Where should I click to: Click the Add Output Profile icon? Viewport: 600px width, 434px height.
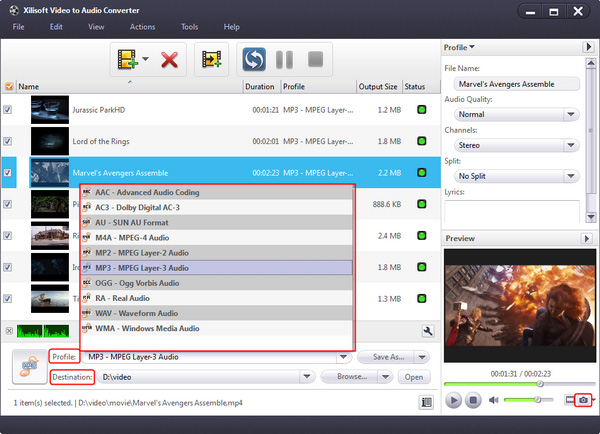tap(212, 59)
